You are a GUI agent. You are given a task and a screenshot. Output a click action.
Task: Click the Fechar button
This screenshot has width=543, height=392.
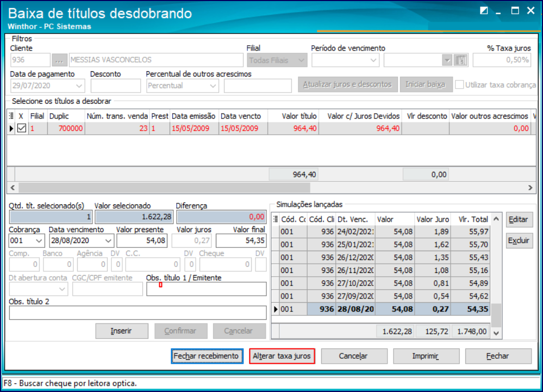pos(498,356)
